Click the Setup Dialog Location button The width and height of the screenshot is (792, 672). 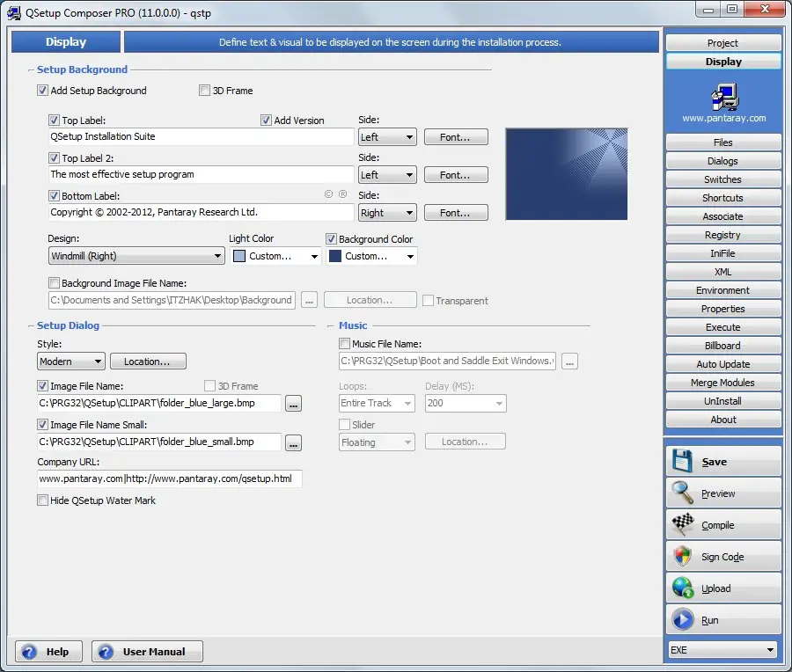[148, 362]
